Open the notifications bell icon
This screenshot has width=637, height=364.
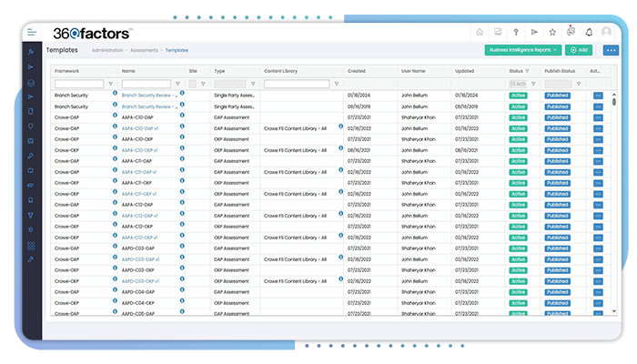pos(589,32)
